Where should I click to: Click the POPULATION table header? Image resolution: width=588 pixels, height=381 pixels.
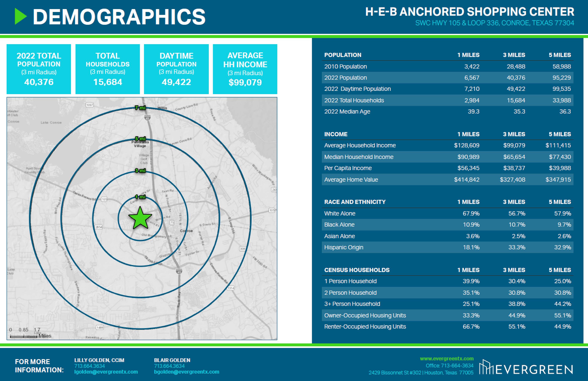[343, 55]
